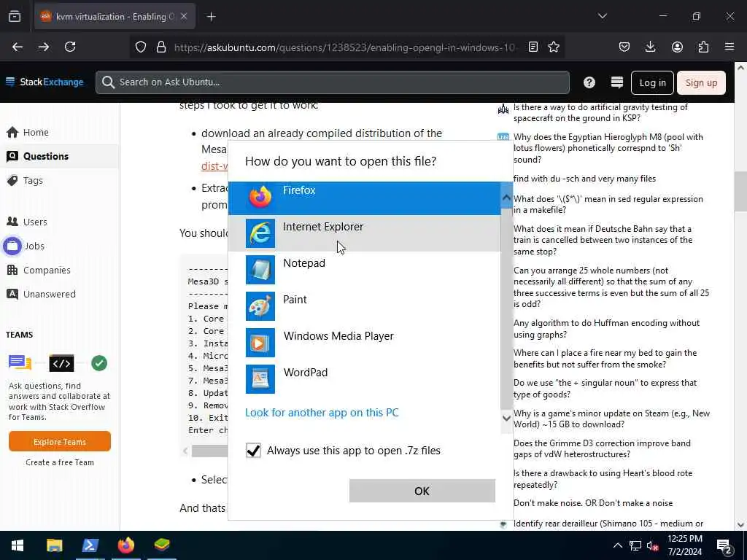The width and height of the screenshot is (747, 560).
Task: Open the muted volume tray icon
Action: tap(653, 545)
